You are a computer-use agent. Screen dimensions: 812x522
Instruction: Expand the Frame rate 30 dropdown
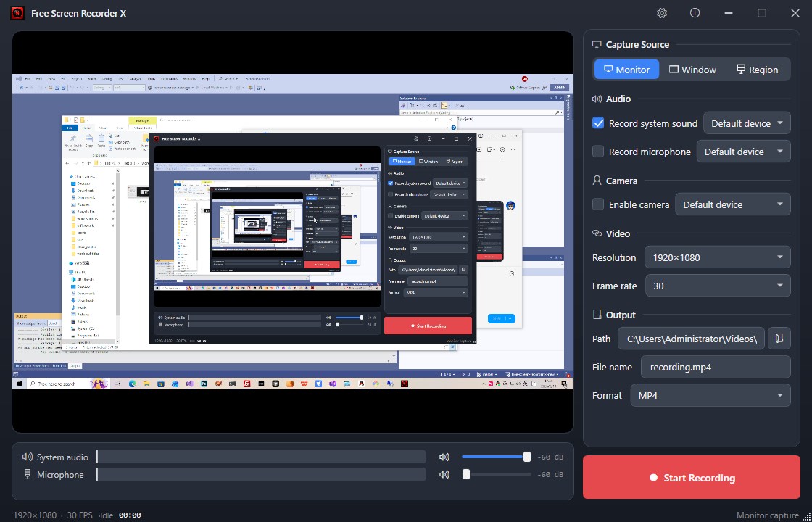pos(718,286)
